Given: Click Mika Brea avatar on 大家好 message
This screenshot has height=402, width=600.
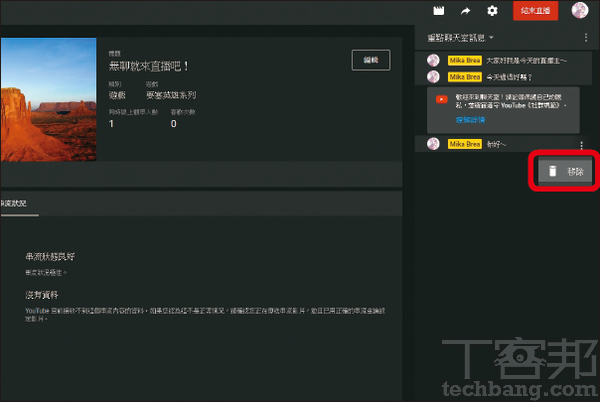Looking at the screenshot, I should pyautogui.click(x=433, y=60).
